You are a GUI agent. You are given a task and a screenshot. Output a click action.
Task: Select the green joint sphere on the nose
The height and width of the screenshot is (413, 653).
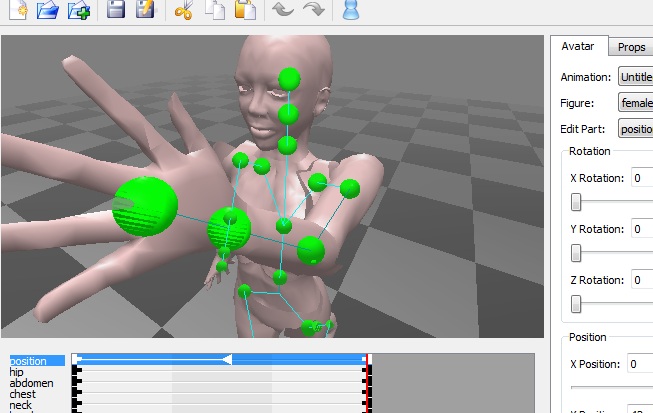pos(288,114)
